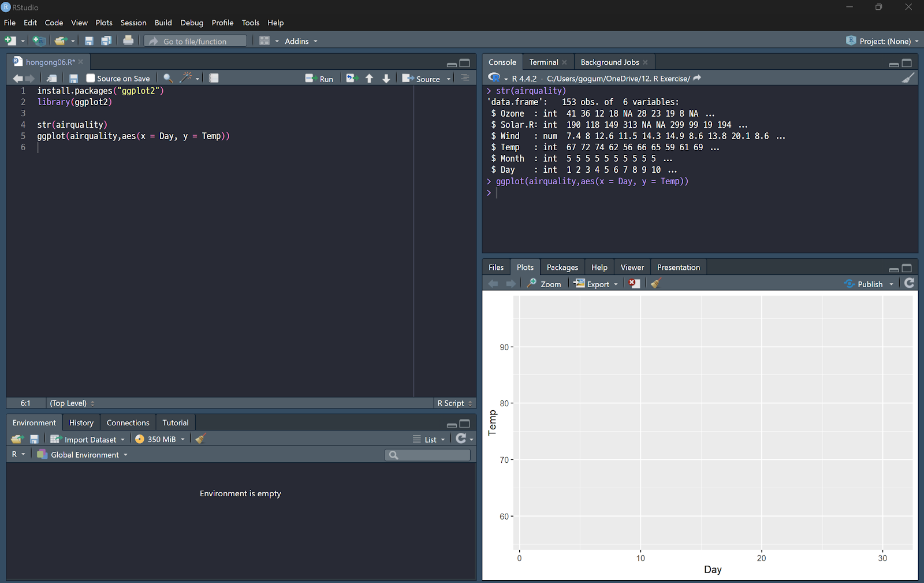Screen dimensions: 924x583
Task: Click the Open an existing file icon
Action: pyautogui.click(x=61, y=41)
